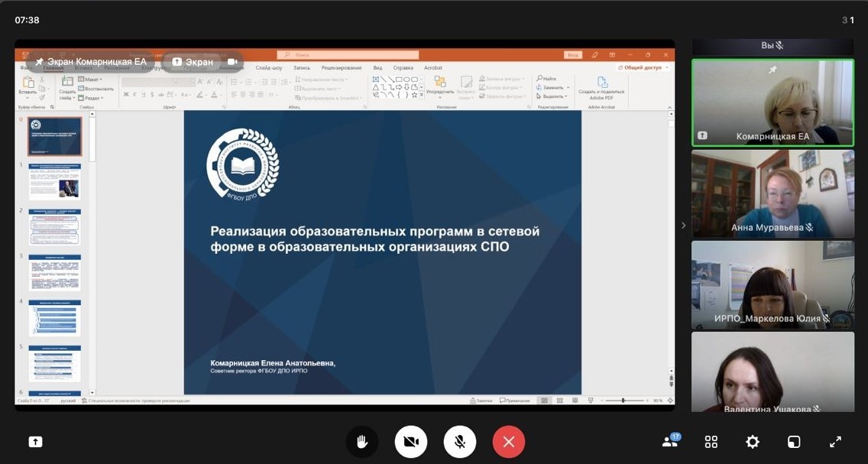Open Справка ribbon tab
Viewport: 868px width, 464px height.
tap(403, 67)
